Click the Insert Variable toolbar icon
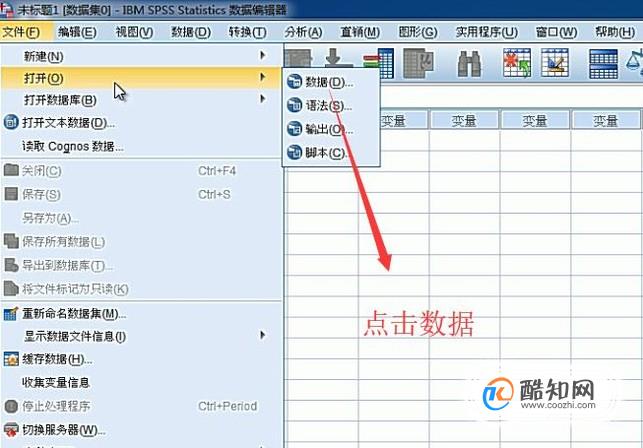 coord(555,63)
